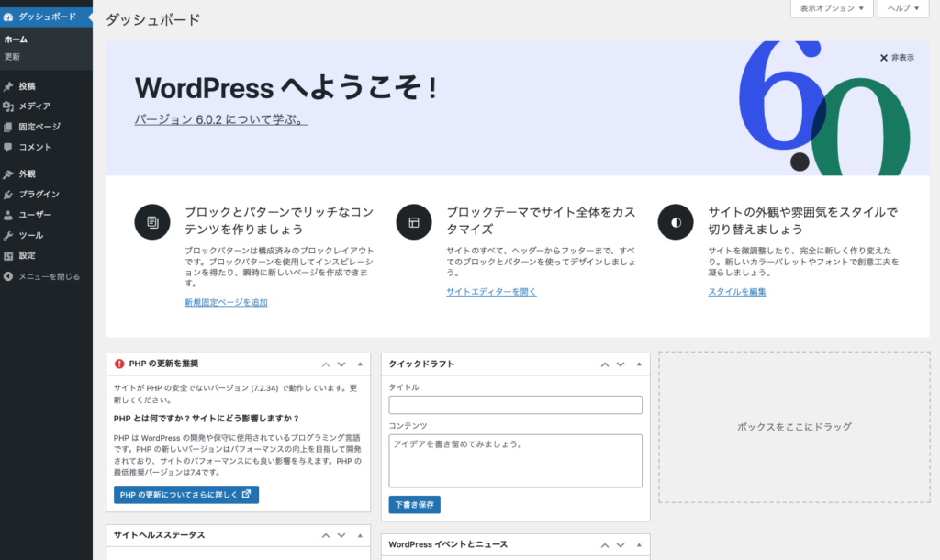Screen dimensions: 940x560
Task: Click the クイックドラフト タイトル input field
Action: (x=515, y=405)
